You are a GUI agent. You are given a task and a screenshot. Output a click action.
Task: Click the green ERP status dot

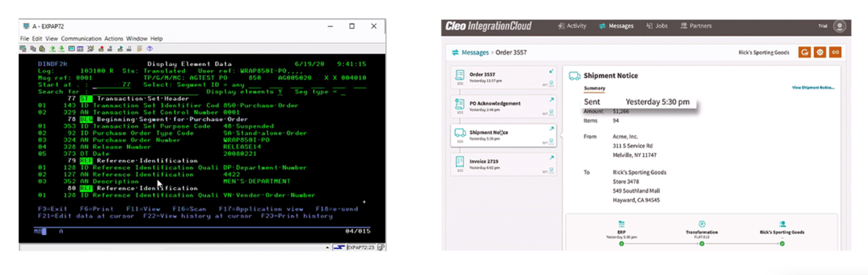[x=621, y=244]
